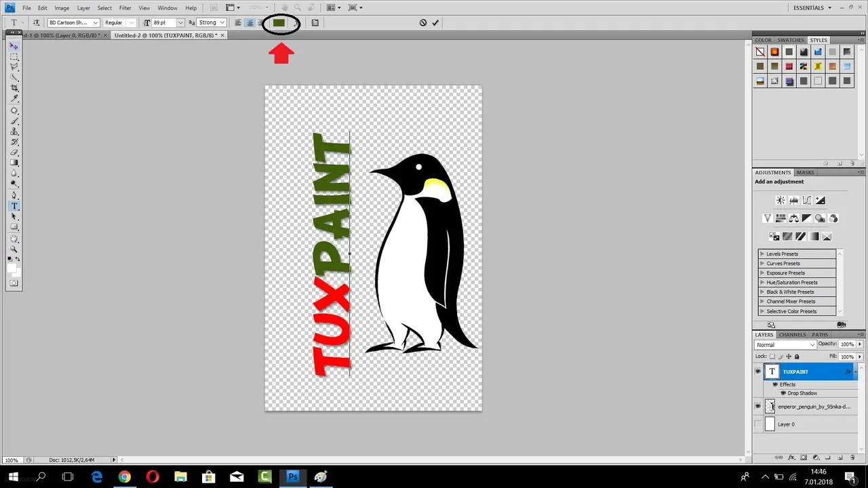This screenshot has width=868, height=488.
Task: Select the Crop tool
Action: [x=14, y=89]
